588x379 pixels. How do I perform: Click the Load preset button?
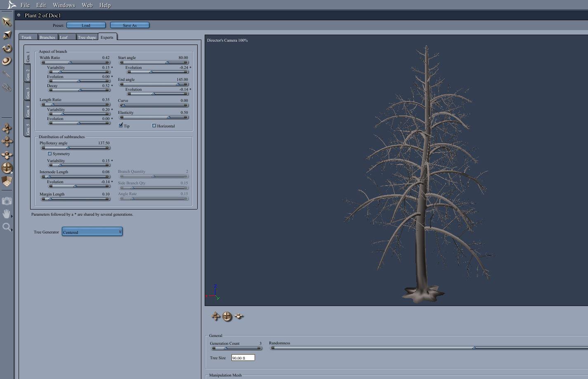(86, 25)
